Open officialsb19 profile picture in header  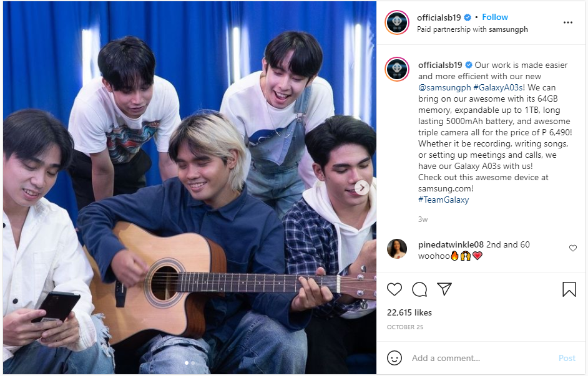[397, 22]
